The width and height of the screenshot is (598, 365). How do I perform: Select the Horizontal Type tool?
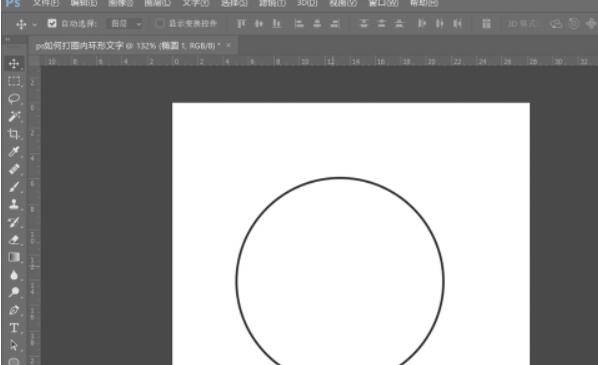pyautogui.click(x=14, y=328)
